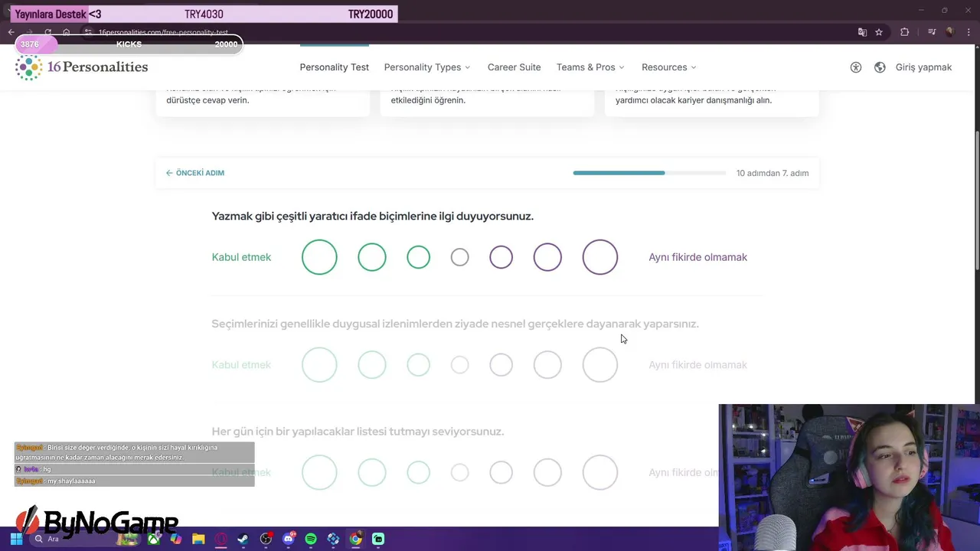Open Opera GX from the taskbar
The image size is (980, 551).
[220, 539]
